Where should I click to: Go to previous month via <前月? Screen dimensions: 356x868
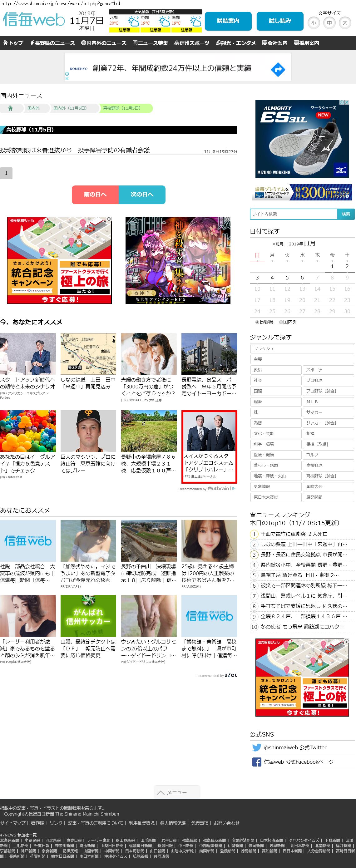(278, 244)
